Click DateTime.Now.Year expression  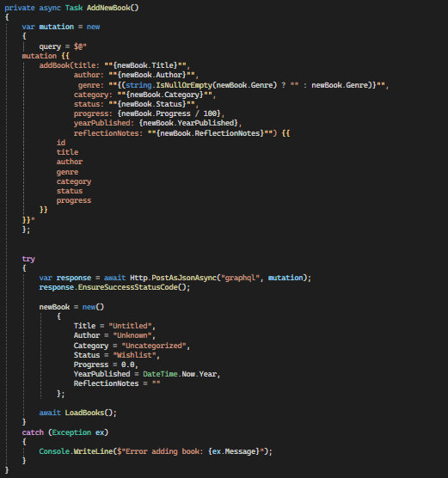click(x=180, y=374)
